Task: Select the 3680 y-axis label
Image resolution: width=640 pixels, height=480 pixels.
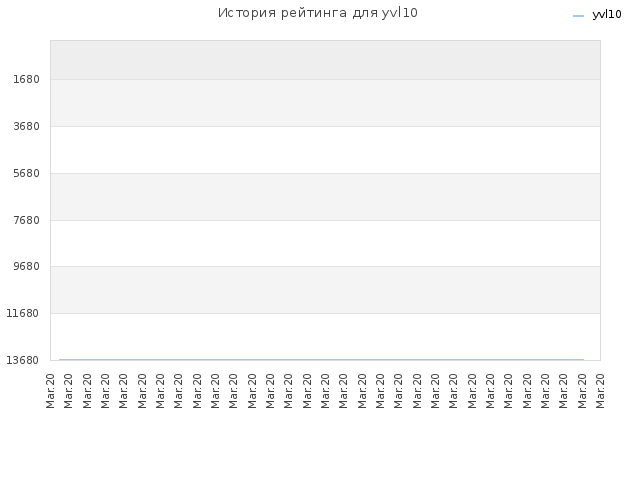Action: pyautogui.click(x=26, y=126)
